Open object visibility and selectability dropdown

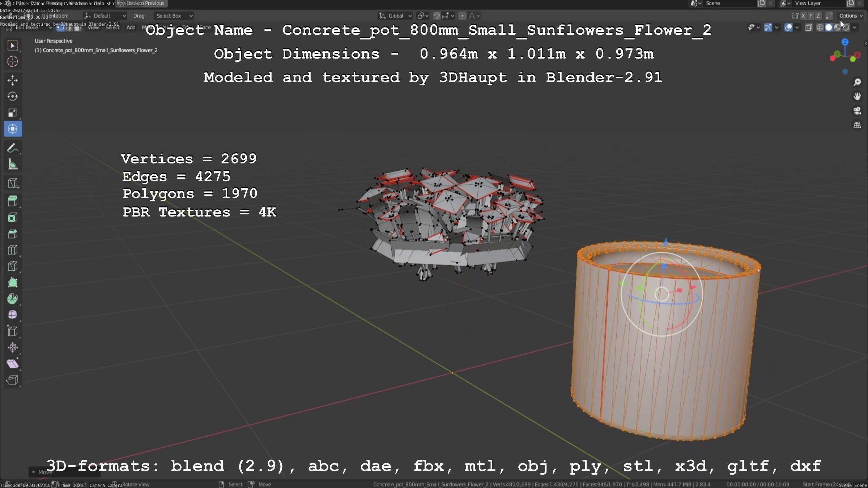754,27
